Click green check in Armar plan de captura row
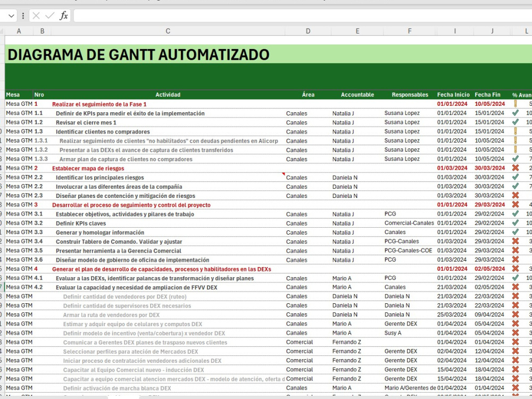The width and height of the screenshot is (532, 399). tap(516, 159)
